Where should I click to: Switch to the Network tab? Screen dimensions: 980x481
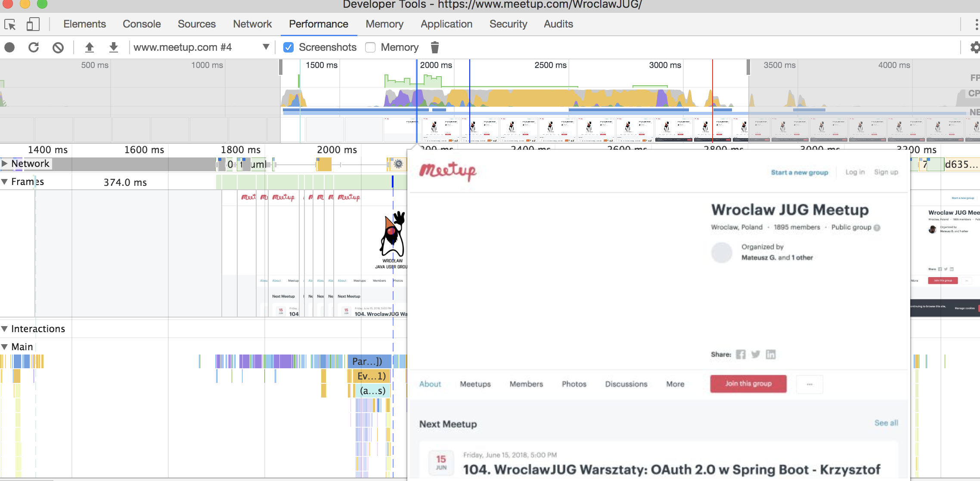point(252,24)
